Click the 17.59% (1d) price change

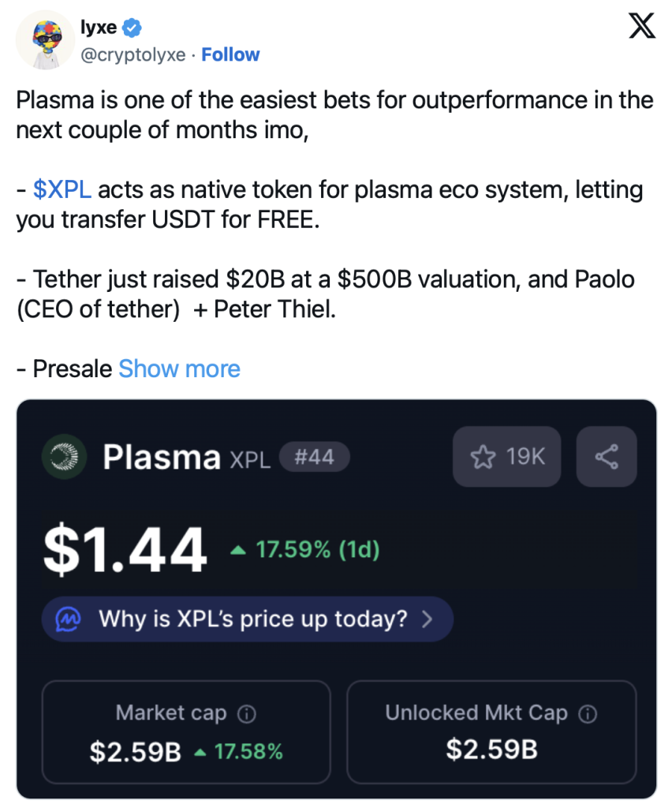304,550
